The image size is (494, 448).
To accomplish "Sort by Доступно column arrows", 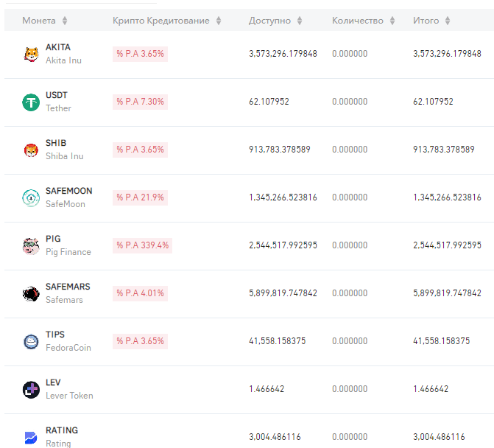I will point(300,21).
